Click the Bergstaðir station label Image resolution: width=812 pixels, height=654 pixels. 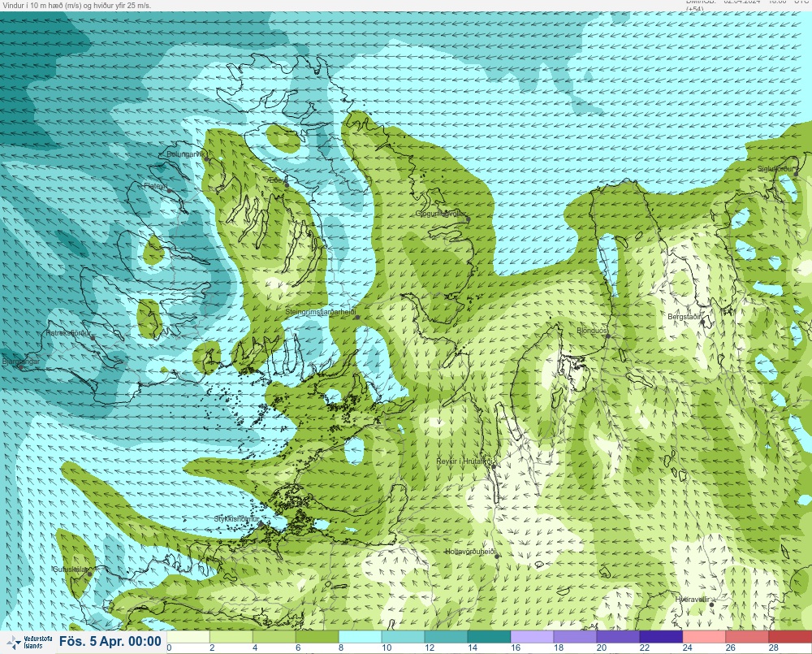click(x=685, y=316)
